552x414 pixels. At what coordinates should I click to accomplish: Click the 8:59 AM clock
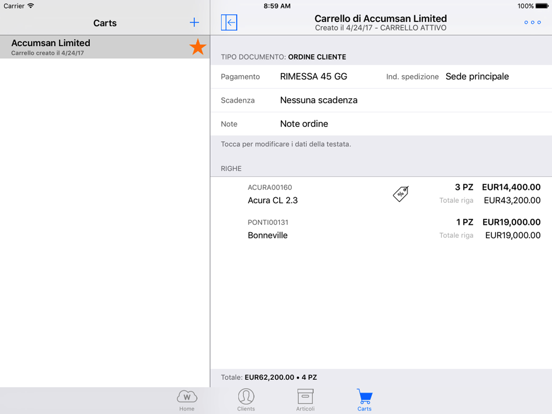click(x=277, y=6)
